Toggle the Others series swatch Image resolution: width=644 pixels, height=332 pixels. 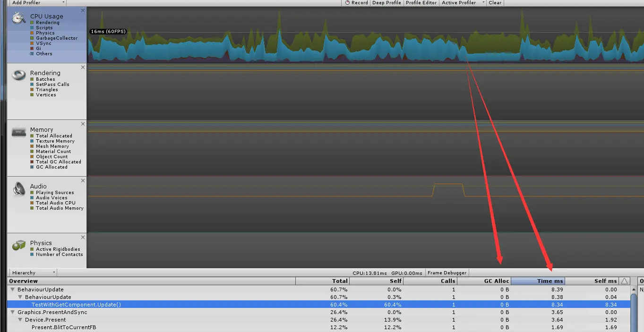coord(32,54)
